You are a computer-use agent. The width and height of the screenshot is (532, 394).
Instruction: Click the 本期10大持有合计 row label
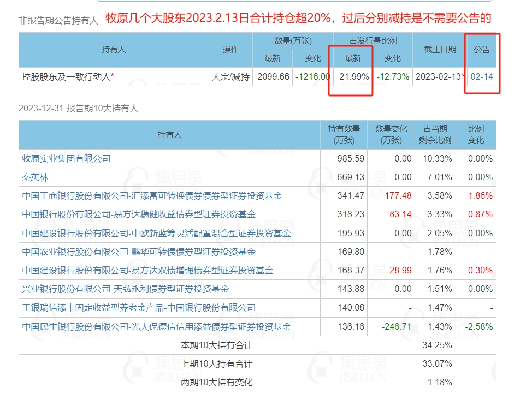(216, 345)
